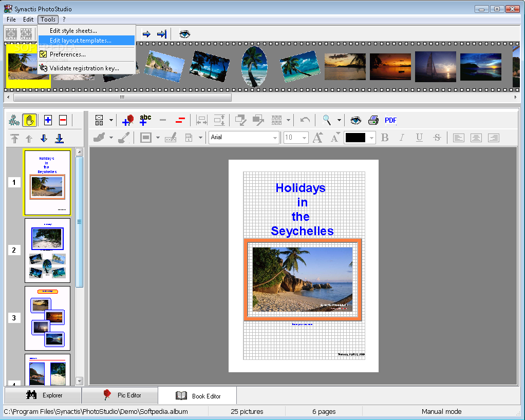525x420 pixels.
Task: Switch to the Pic Editor tab
Action: click(120, 395)
